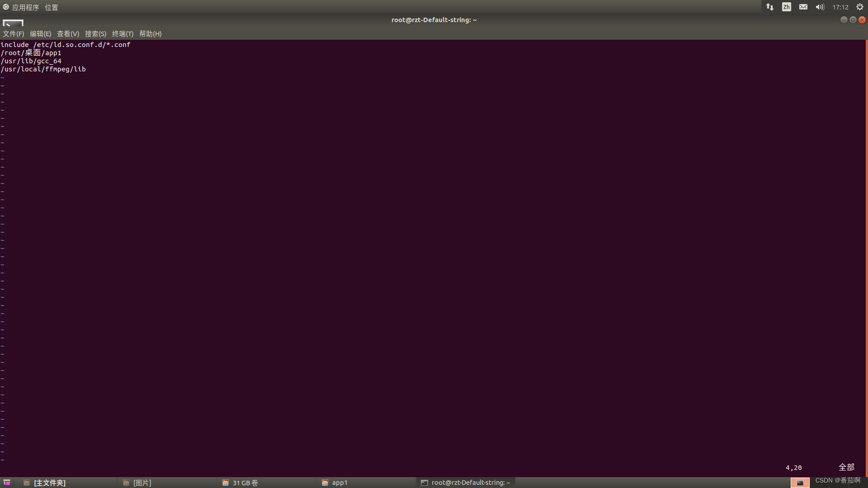868x488 pixels.
Task: Click the network activity indicator in top panel
Action: click(x=769, y=7)
